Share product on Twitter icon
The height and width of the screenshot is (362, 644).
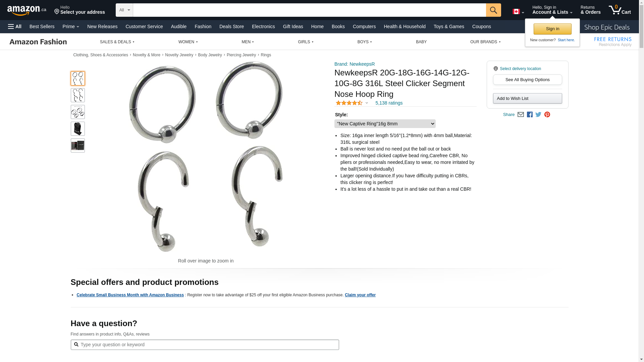[x=538, y=115]
